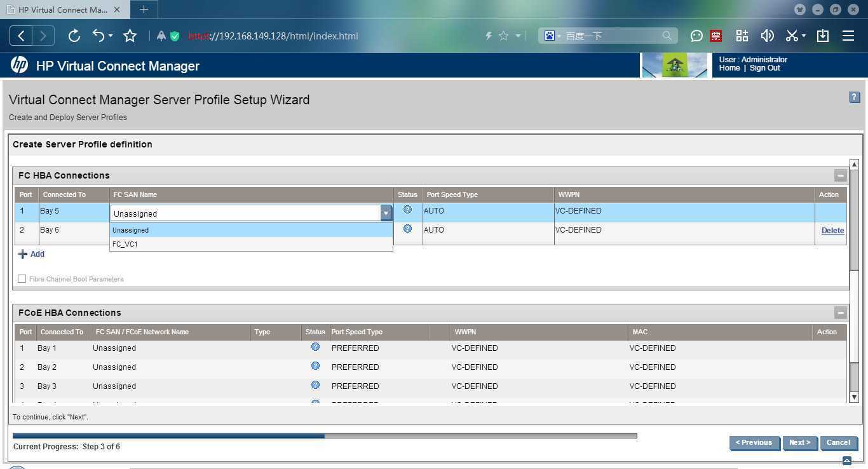This screenshot has height=469, width=868.
Task: Open the address bar history dropdown arrow
Action: click(519, 36)
